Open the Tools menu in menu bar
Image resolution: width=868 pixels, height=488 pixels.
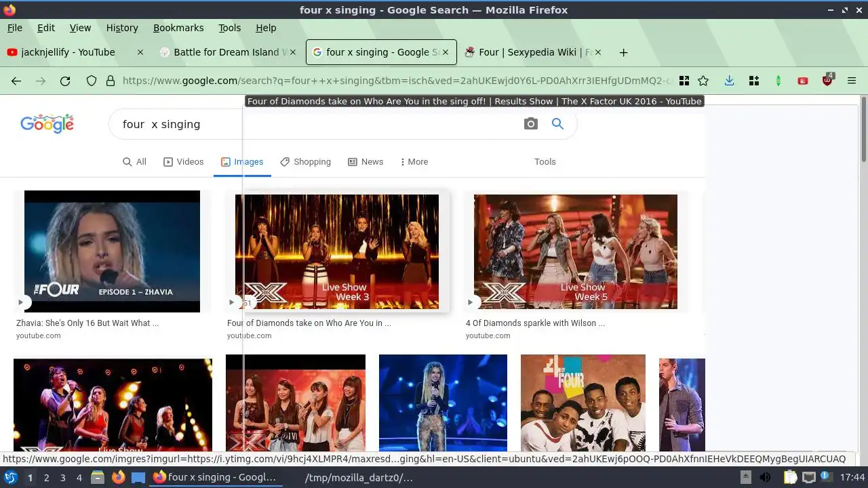(x=229, y=28)
